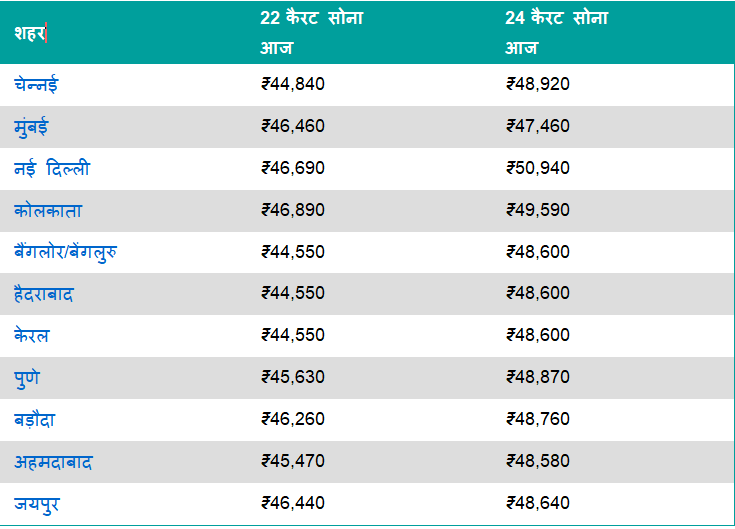
Task: Click the ₹47,460 price cell
Action: [x=538, y=126]
